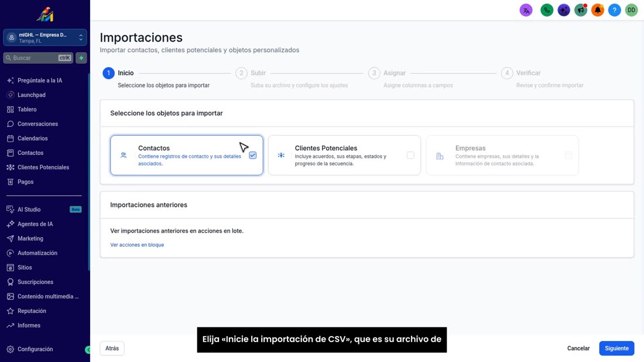Open Calendarios in the sidebar

(32, 138)
